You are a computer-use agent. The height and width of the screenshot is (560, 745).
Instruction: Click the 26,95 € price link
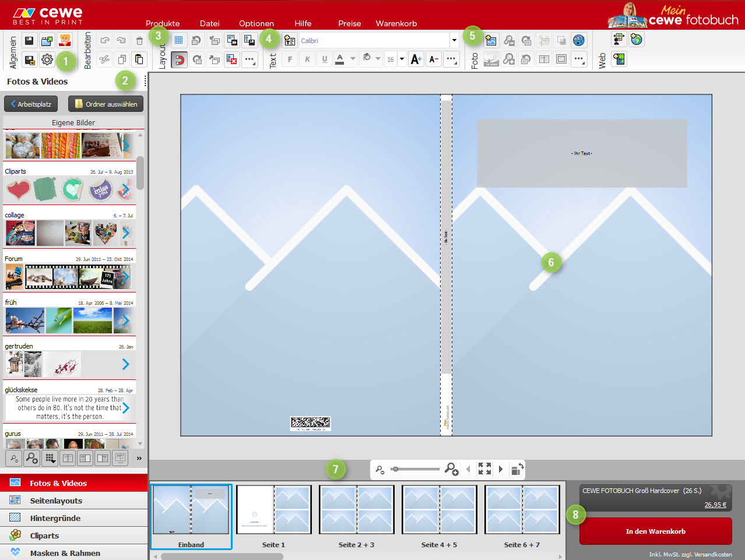[715, 505]
